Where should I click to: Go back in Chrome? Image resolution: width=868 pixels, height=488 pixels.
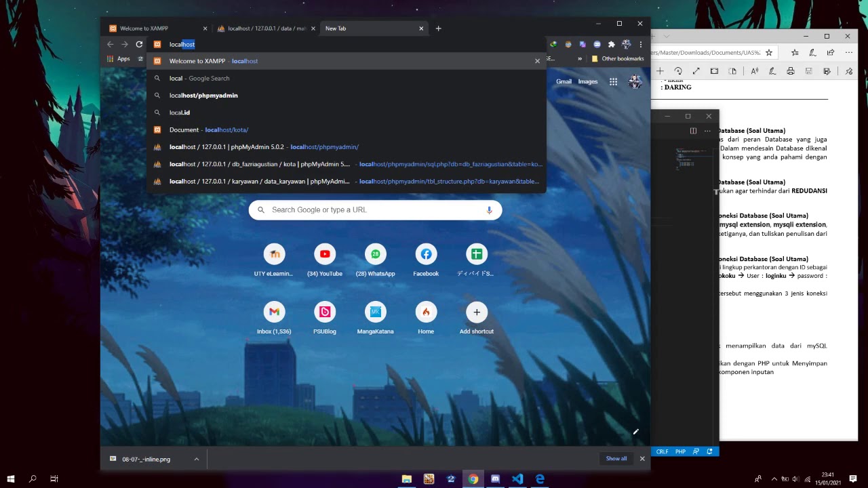[x=110, y=44]
